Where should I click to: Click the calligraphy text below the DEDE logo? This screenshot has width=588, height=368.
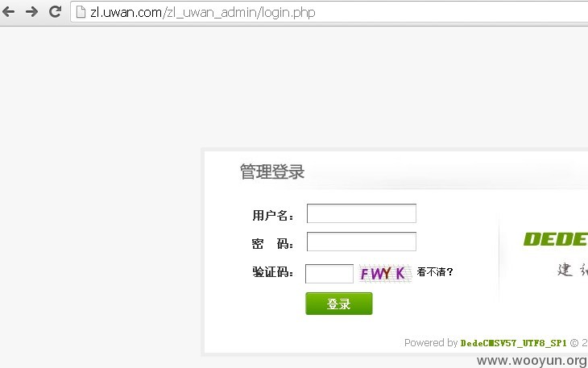click(572, 269)
